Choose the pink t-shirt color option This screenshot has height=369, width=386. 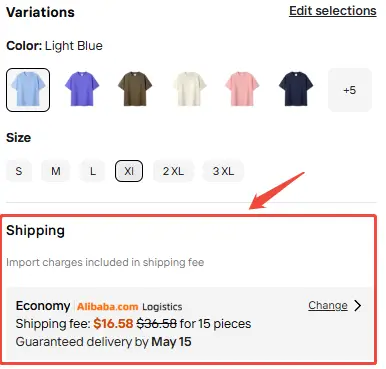pos(242,90)
